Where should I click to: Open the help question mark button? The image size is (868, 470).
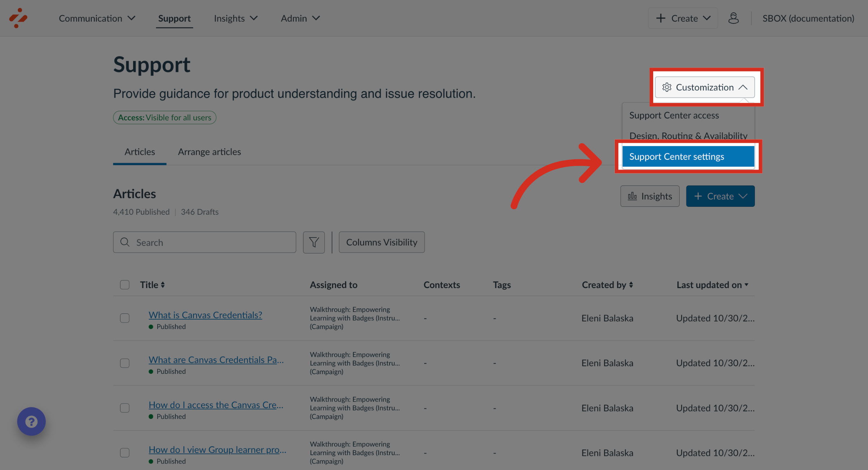(31, 421)
